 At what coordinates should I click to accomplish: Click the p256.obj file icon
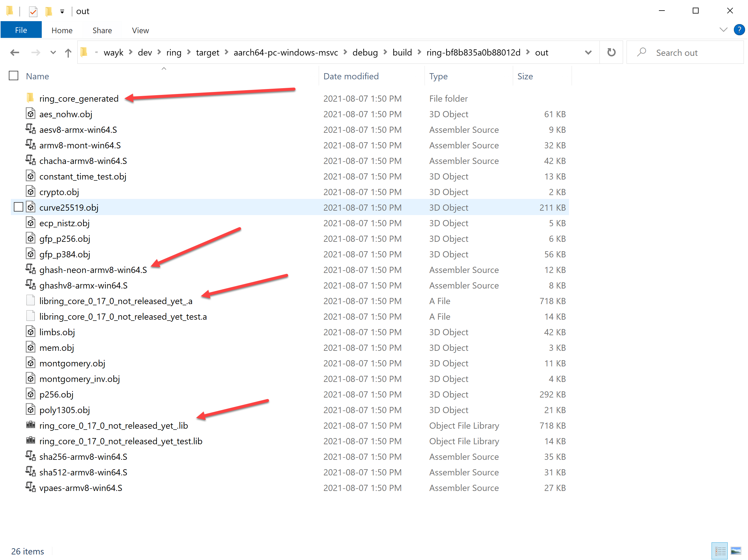click(31, 394)
